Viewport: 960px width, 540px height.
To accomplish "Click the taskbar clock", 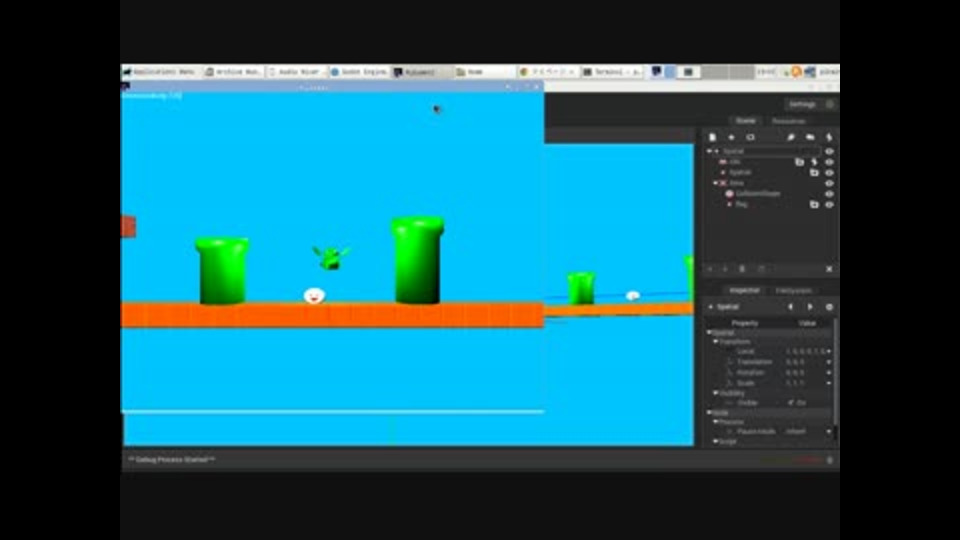I will click(765, 72).
